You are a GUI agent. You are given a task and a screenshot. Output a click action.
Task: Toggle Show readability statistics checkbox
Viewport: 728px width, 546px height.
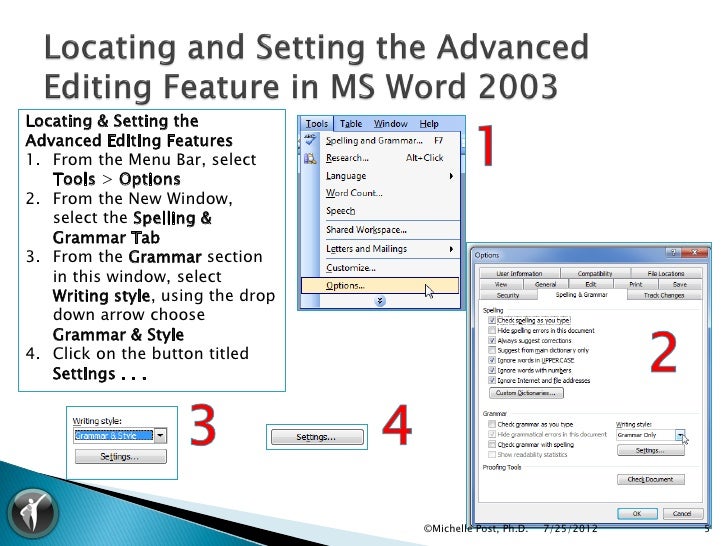coord(492,455)
